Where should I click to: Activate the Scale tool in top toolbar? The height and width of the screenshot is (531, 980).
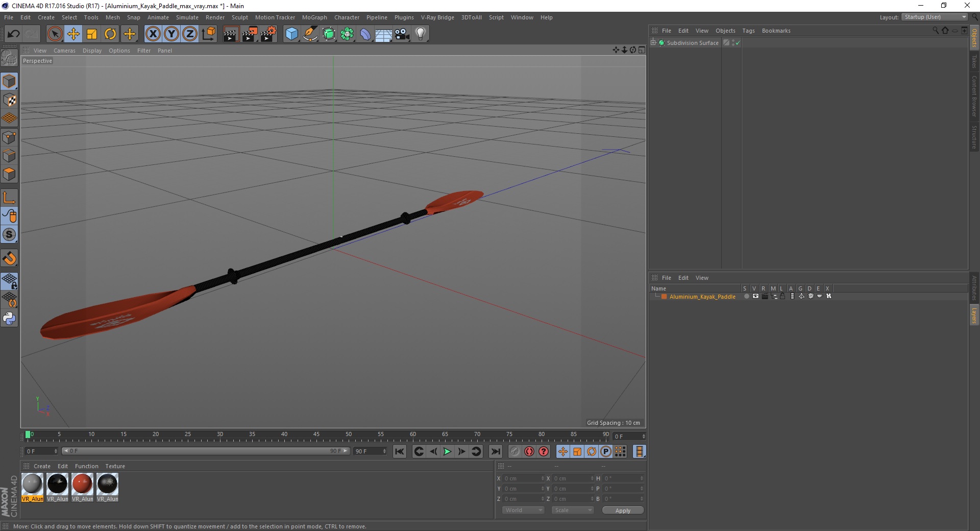[92, 34]
